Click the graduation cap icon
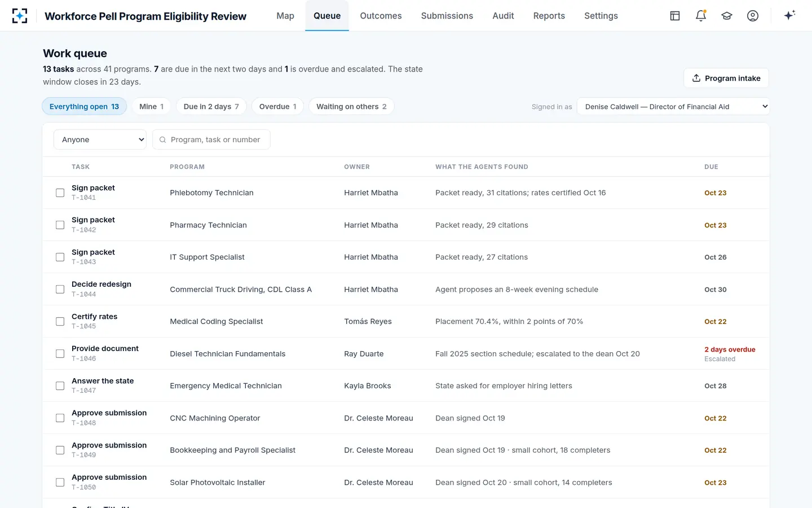Image resolution: width=812 pixels, height=508 pixels. tap(727, 16)
